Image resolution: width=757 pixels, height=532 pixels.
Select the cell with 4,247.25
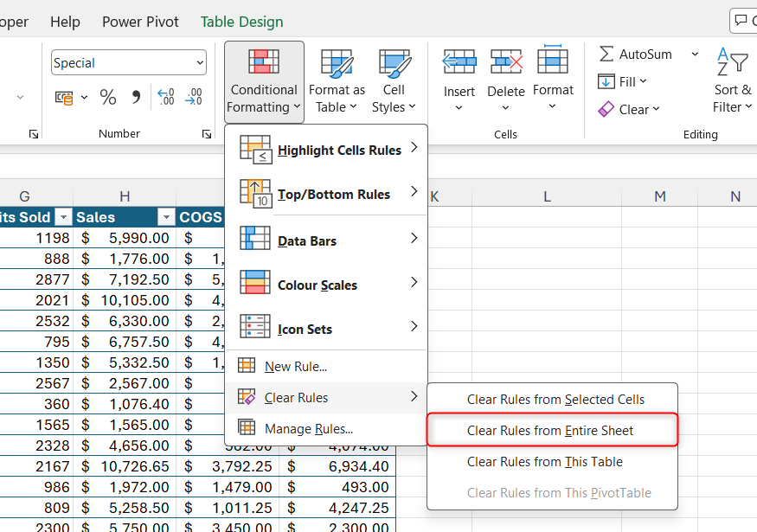[337, 508]
